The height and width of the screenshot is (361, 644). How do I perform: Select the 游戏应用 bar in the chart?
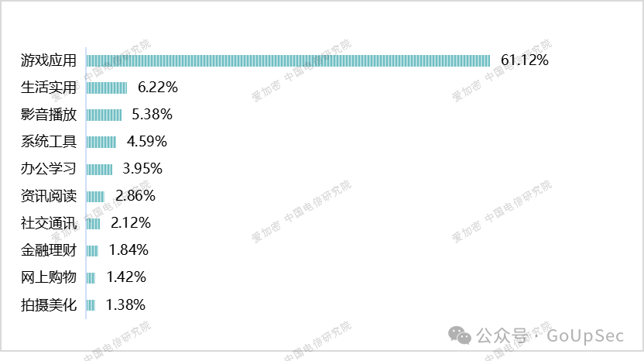(x=288, y=60)
